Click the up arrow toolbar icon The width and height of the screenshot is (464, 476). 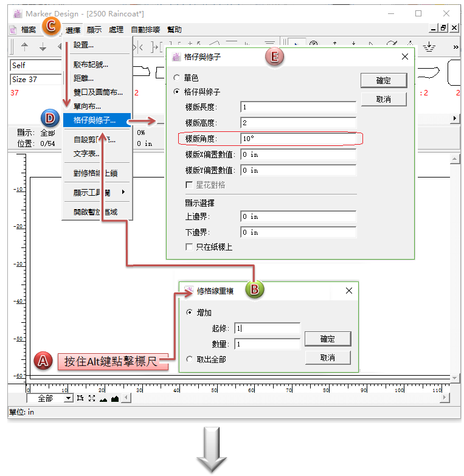point(25,46)
